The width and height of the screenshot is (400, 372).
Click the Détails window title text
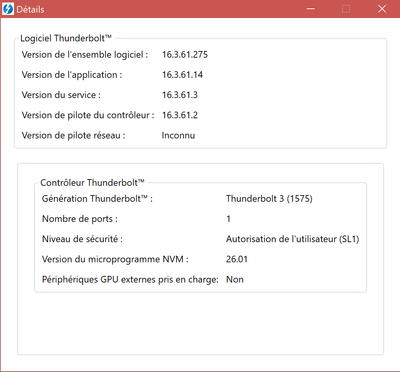(30, 9)
